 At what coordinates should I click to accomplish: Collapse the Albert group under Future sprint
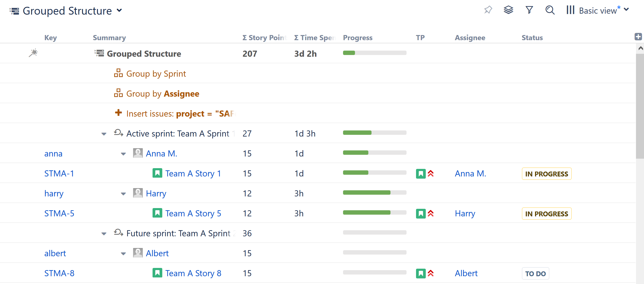coord(123,253)
